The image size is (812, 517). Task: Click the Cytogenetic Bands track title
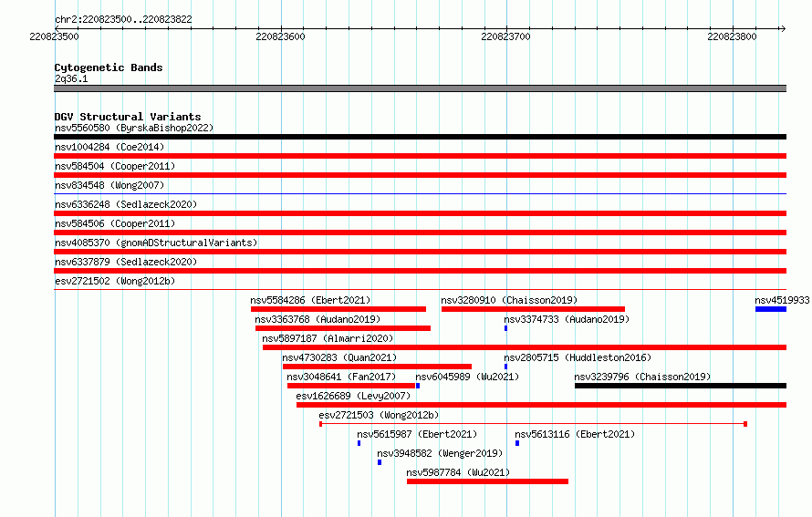(x=109, y=67)
